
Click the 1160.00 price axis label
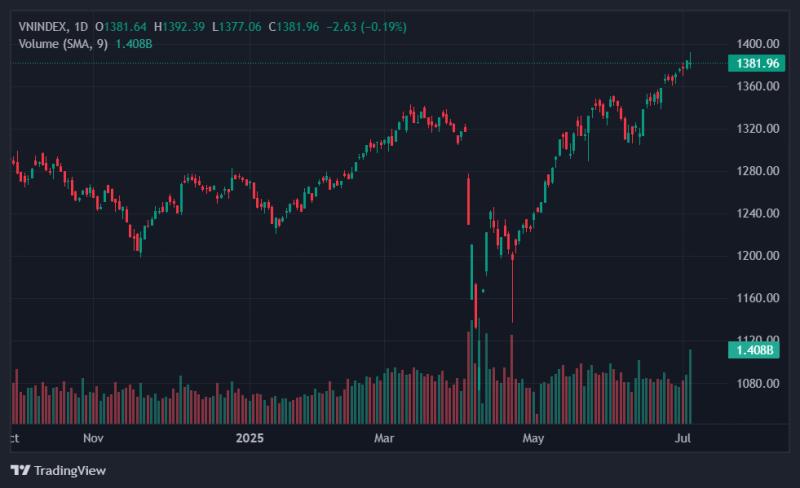pos(758,298)
